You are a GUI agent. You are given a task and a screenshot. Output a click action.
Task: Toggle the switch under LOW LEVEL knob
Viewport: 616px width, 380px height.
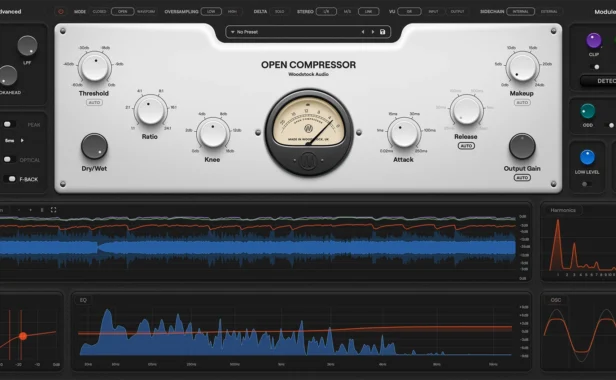[x=587, y=184]
